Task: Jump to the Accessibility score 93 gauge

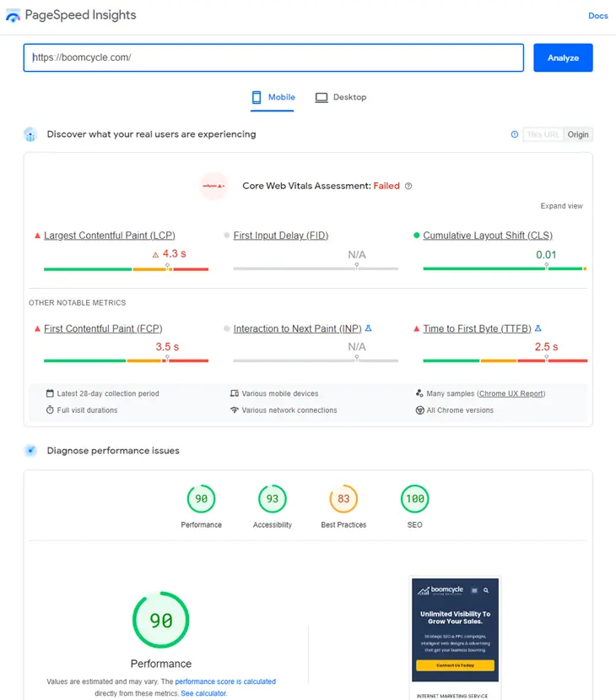Action: (x=272, y=499)
